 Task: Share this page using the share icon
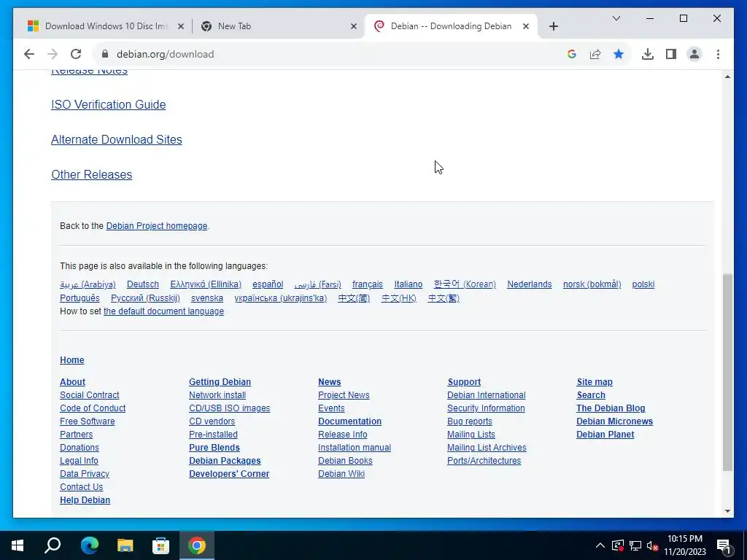coord(595,54)
